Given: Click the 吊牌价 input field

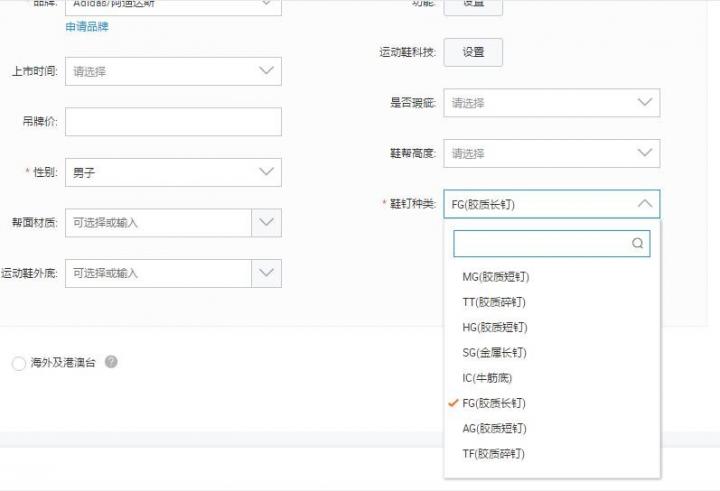Looking at the screenshot, I should click(172, 122).
